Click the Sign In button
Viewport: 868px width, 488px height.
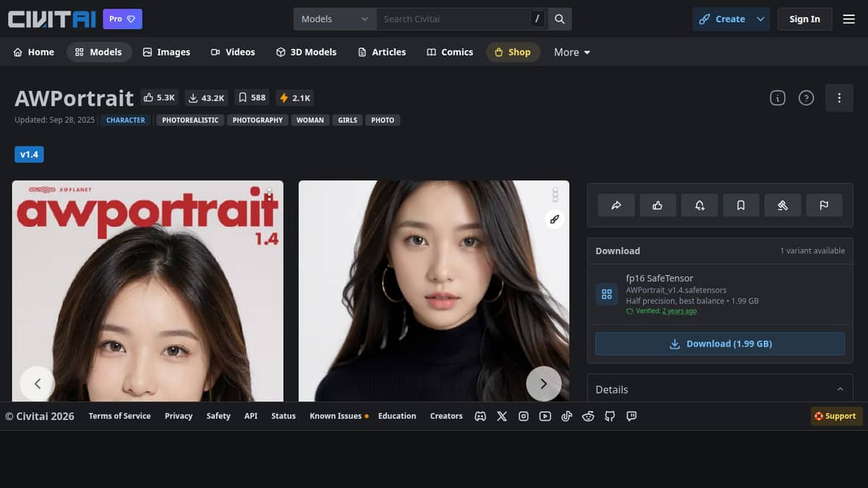pyautogui.click(x=805, y=19)
